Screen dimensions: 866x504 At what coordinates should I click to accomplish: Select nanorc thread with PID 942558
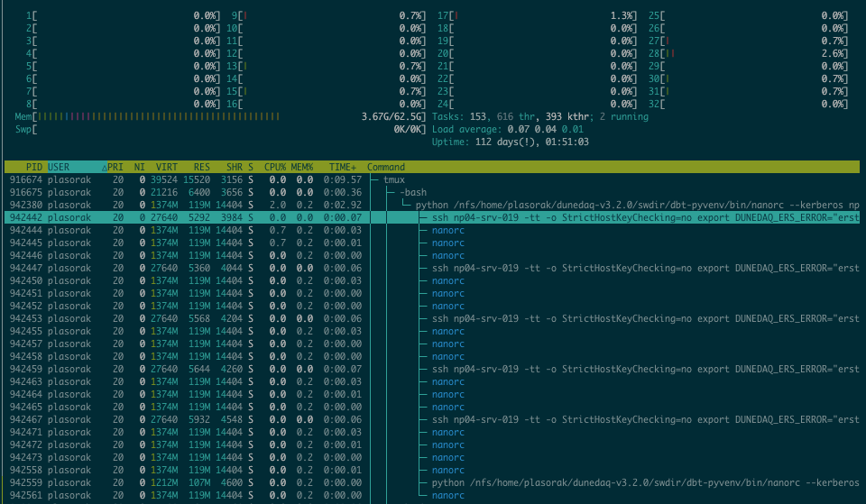432,470
